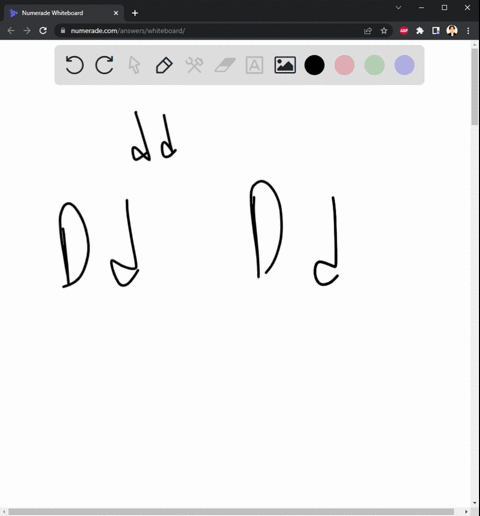Maximize the Chrome window
480x516 pixels.
tap(444, 7)
